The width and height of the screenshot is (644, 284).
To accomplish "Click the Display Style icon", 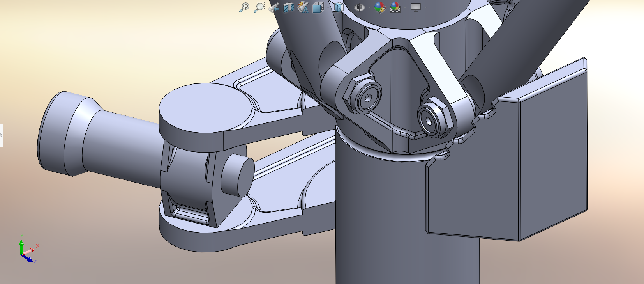I will [x=339, y=7].
